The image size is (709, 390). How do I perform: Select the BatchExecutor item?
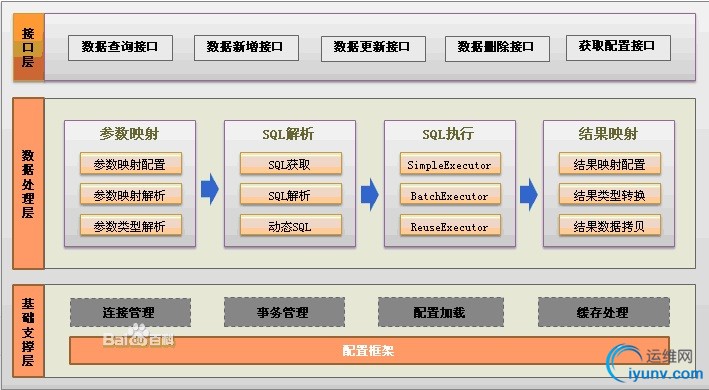[x=450, y=194]
